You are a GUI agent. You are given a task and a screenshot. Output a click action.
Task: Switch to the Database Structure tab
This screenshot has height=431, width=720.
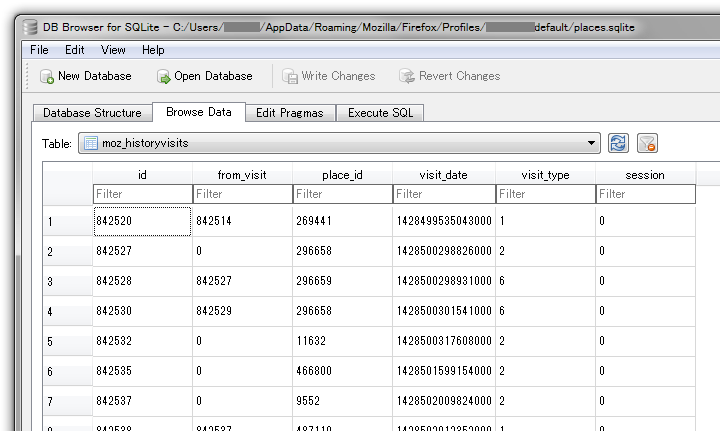click(x=92, y=113)
